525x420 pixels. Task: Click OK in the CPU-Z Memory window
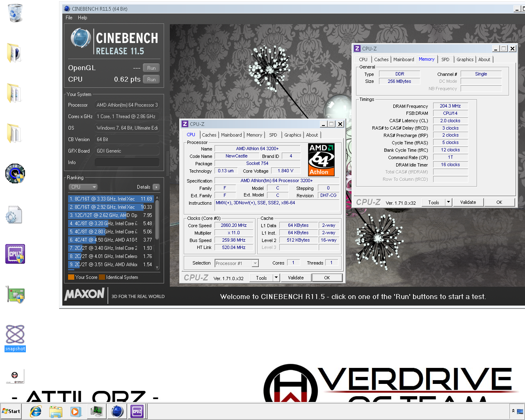(x=499, y=202)
